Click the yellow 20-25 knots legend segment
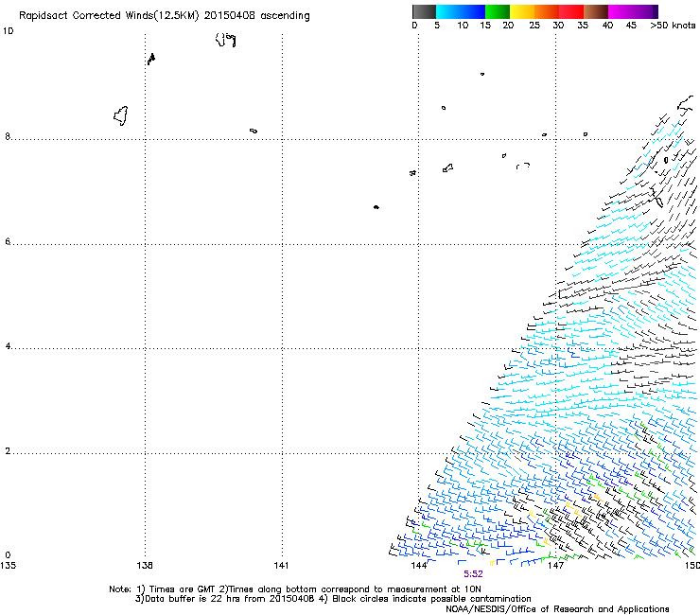Image resolution: width=700 pixels, height=615 pixels. point(522,11)
